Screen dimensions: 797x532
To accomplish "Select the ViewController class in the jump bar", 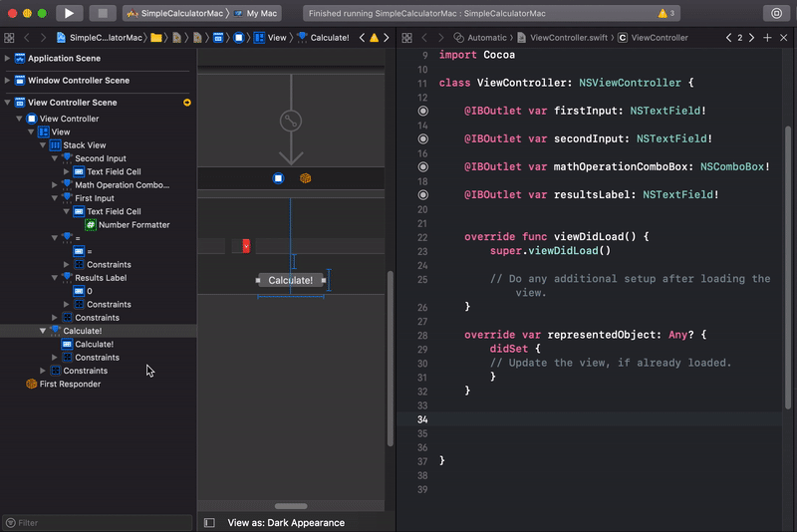I will (x=654, y=38).
